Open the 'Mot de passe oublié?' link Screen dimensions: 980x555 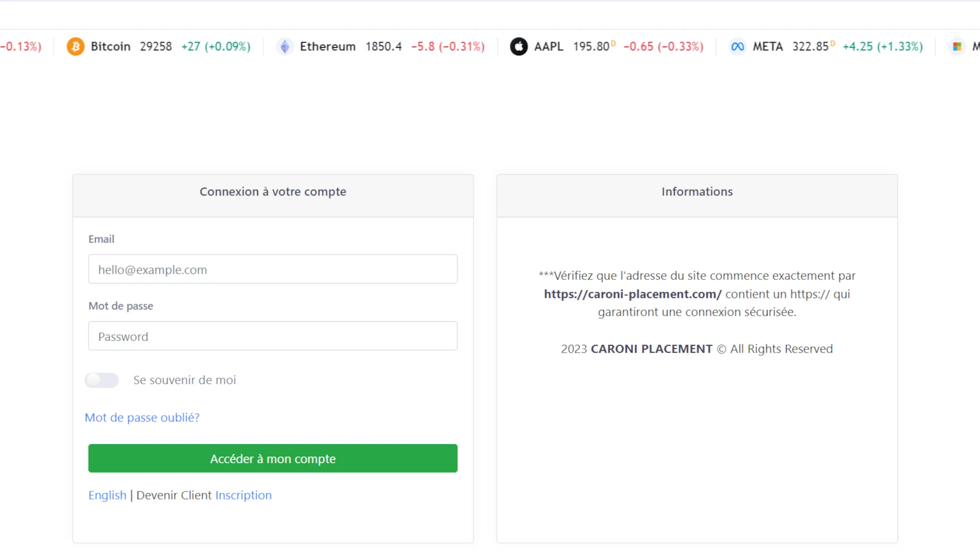pos(142,417)
